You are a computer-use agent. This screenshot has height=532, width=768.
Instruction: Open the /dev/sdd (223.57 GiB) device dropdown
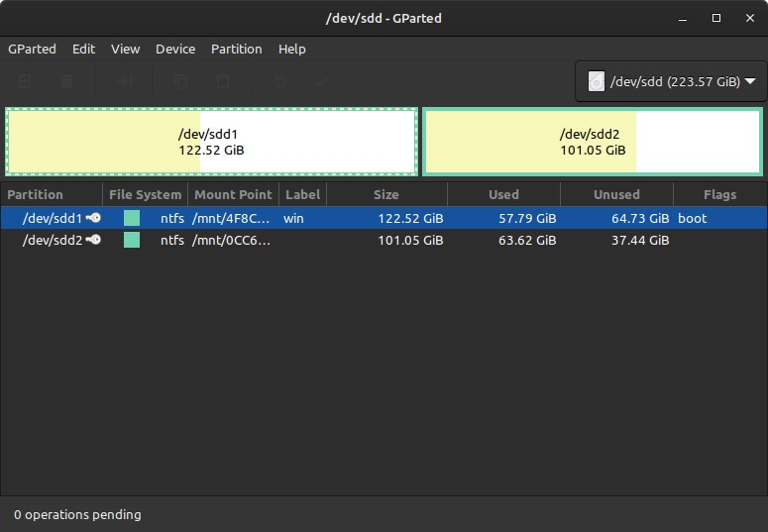click(672, 81)
